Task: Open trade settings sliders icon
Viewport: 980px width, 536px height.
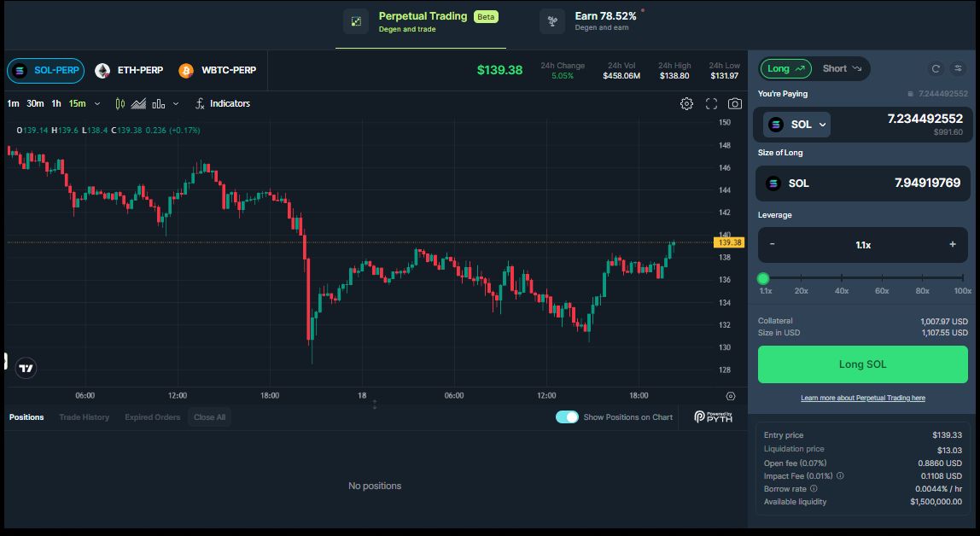Action: point(958,68)
